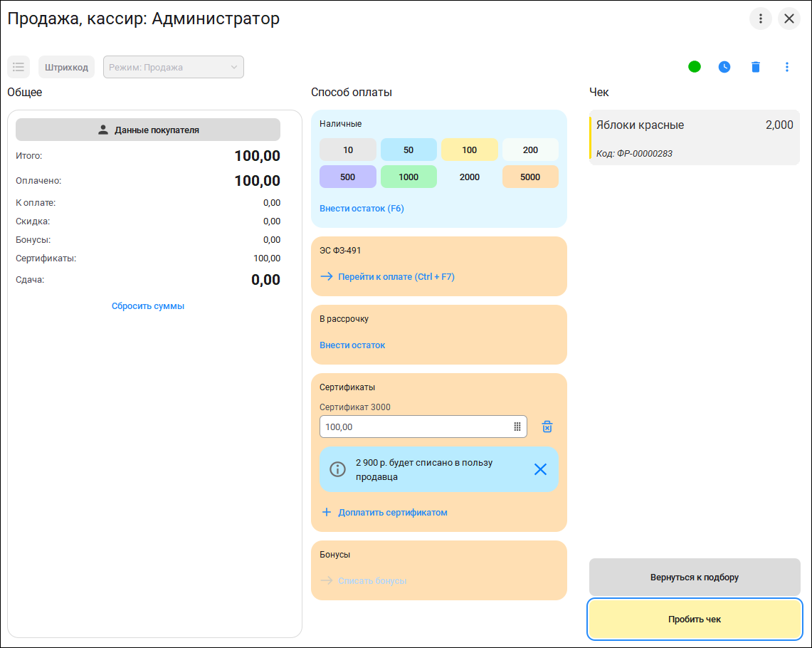Open the blue three-dot toolbar menu

(786, 67)
